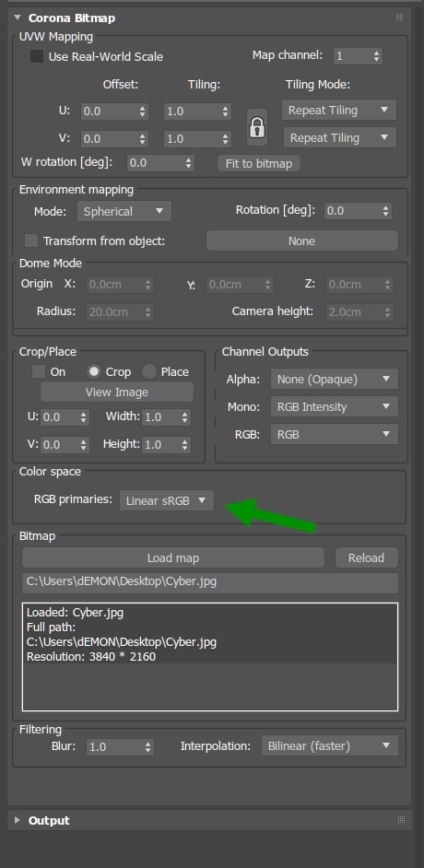Check Transform from object checkbox
Image resolution: width=424 pixels, height=868 pixels.
pyautogui.click(x=31, y=240)
